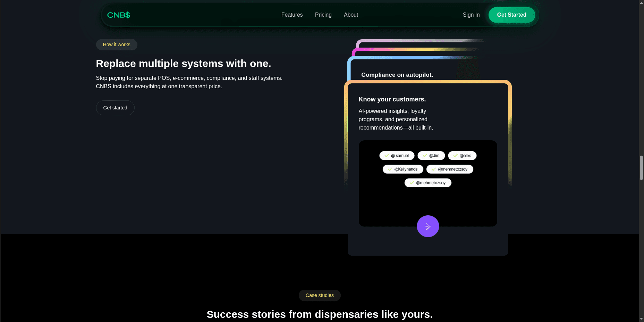The image size is (644, 322).
Task: Select the @Kellyhands tag chip
Action: point(403,169)
